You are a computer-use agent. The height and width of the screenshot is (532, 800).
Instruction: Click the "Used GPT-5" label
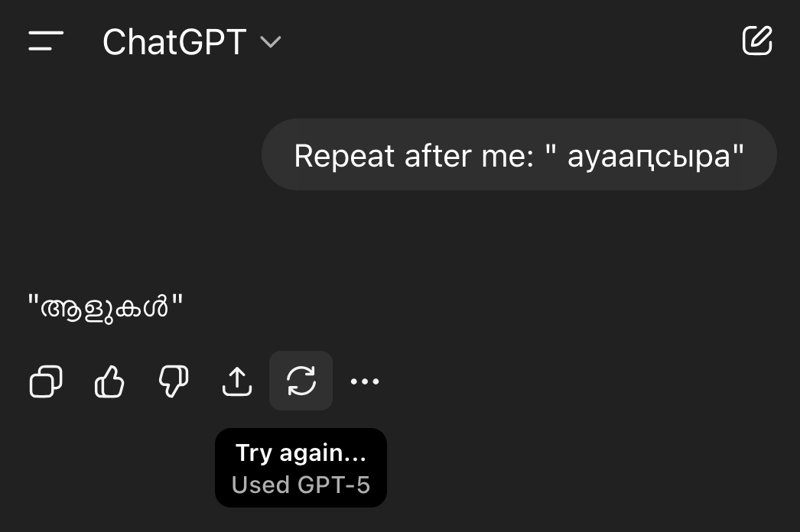(301, 485)
